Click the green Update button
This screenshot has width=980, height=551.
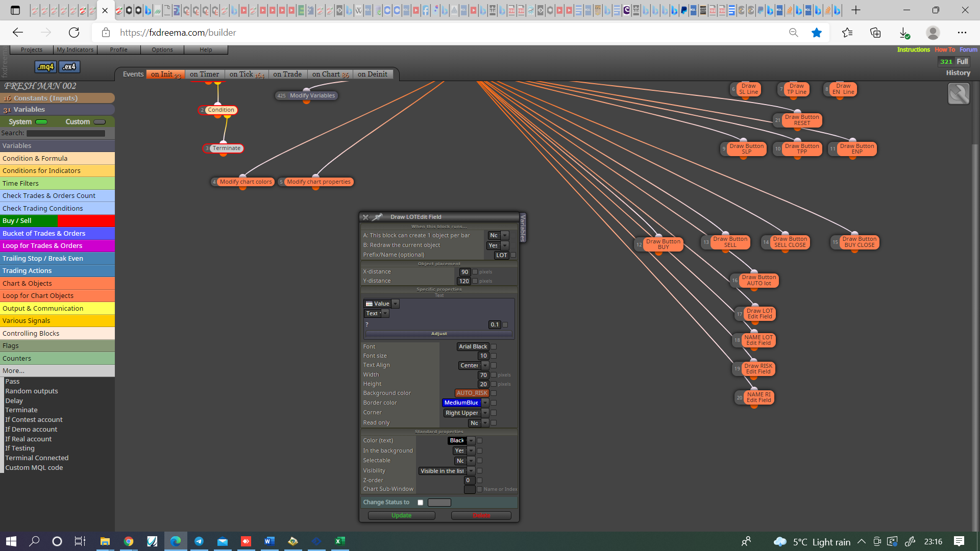401,515
